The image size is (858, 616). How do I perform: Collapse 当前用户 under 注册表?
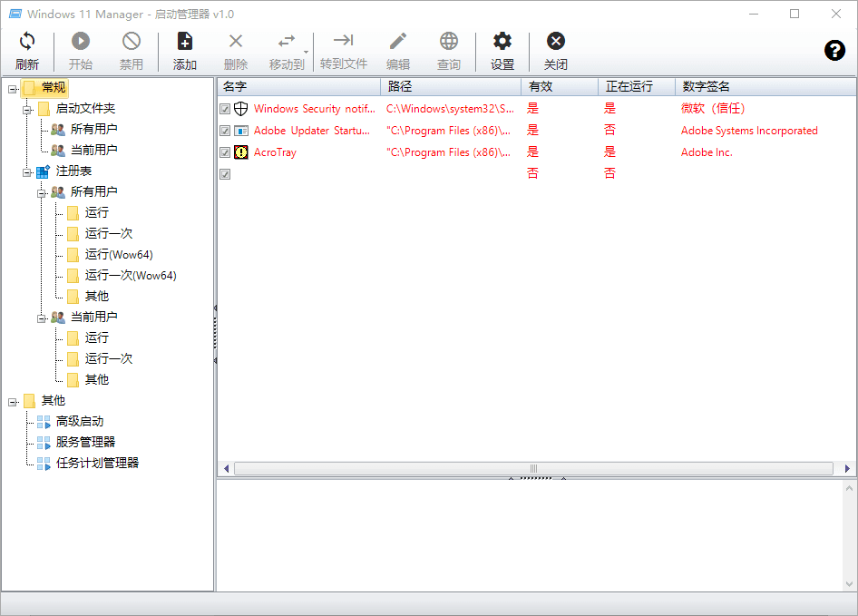point(41,318)
